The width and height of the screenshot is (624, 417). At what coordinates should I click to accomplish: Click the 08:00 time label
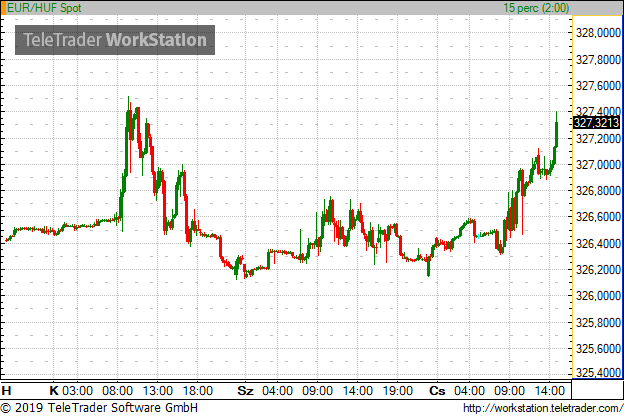click(117, 391)
